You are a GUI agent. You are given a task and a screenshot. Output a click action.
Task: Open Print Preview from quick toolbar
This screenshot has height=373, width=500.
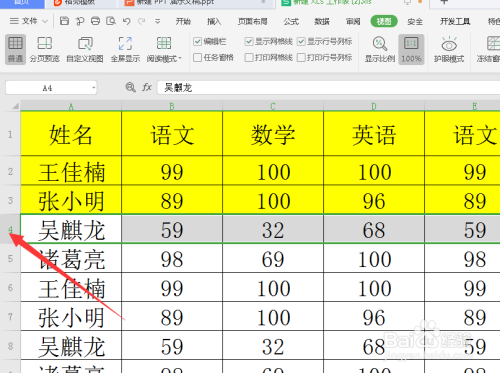111,21
